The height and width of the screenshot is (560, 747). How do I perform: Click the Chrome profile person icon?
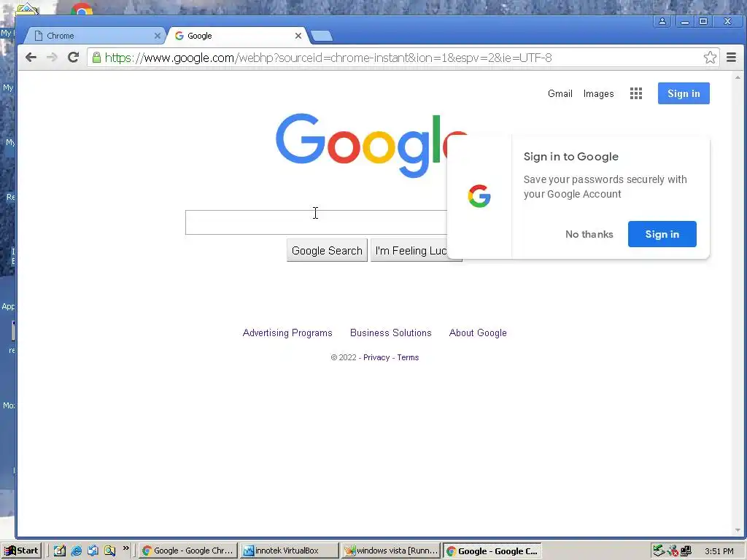tap(662, 21)
